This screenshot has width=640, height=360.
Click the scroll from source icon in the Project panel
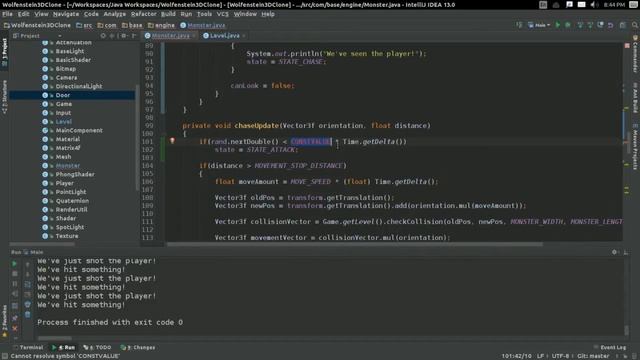(103, 36)
